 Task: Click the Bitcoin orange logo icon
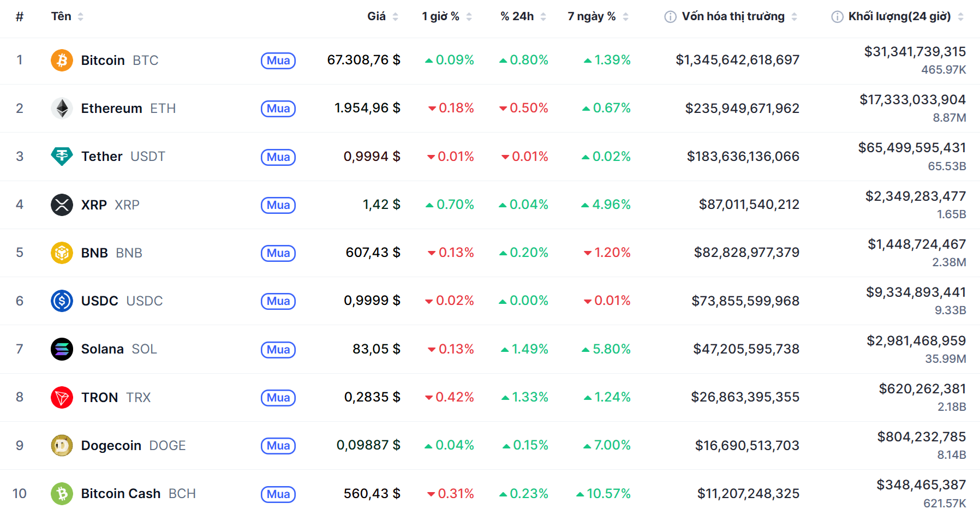(x=62, y=60)
